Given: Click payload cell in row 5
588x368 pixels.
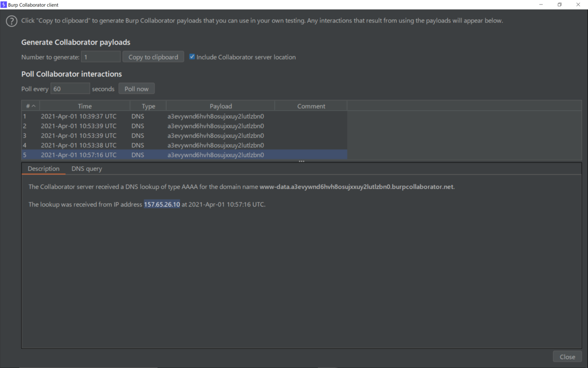Looking at the screenshot, I should click(220, 155).
